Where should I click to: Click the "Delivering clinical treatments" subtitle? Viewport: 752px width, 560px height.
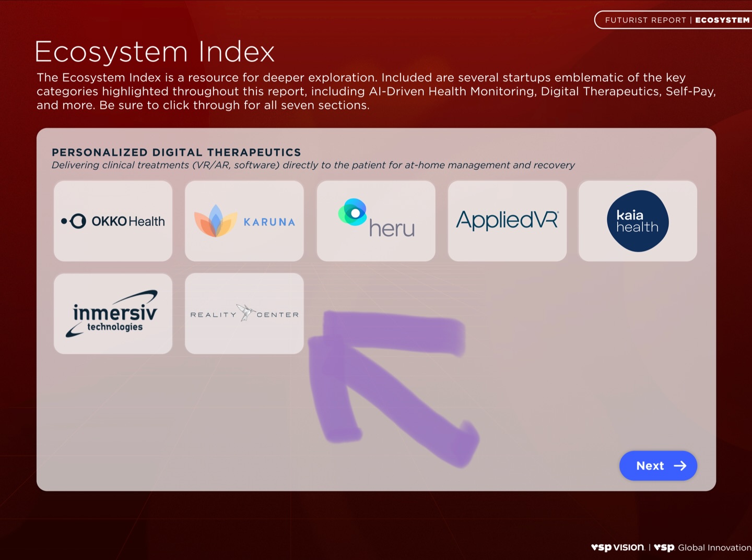point(313,165)
